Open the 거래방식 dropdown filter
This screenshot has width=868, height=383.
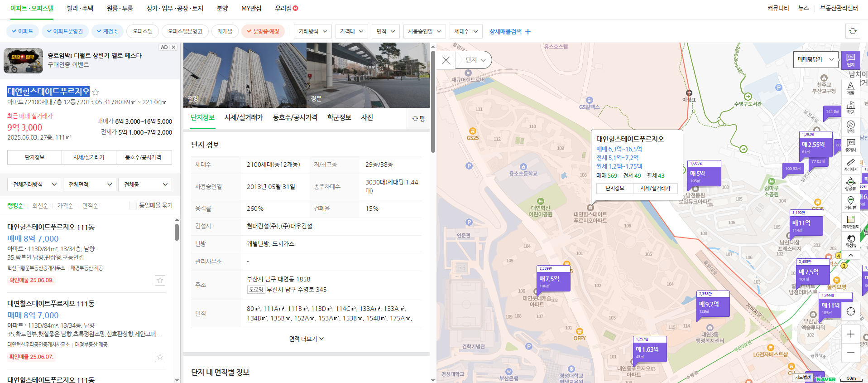coord(313,31)
